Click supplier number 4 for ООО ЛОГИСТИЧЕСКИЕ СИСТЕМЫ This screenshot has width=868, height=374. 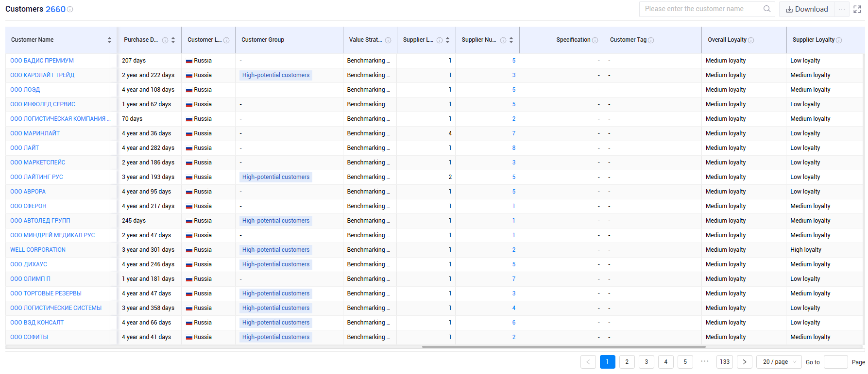[x=514, y=308]
